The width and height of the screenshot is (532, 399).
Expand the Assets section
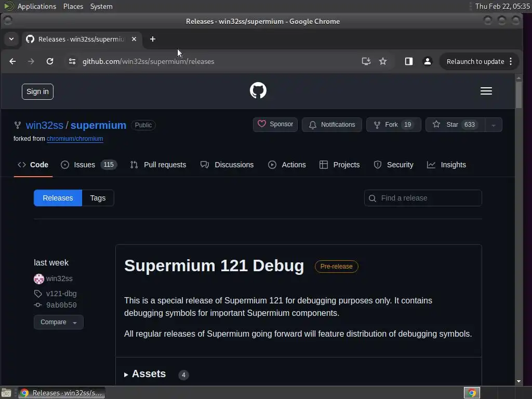point(145,374)
